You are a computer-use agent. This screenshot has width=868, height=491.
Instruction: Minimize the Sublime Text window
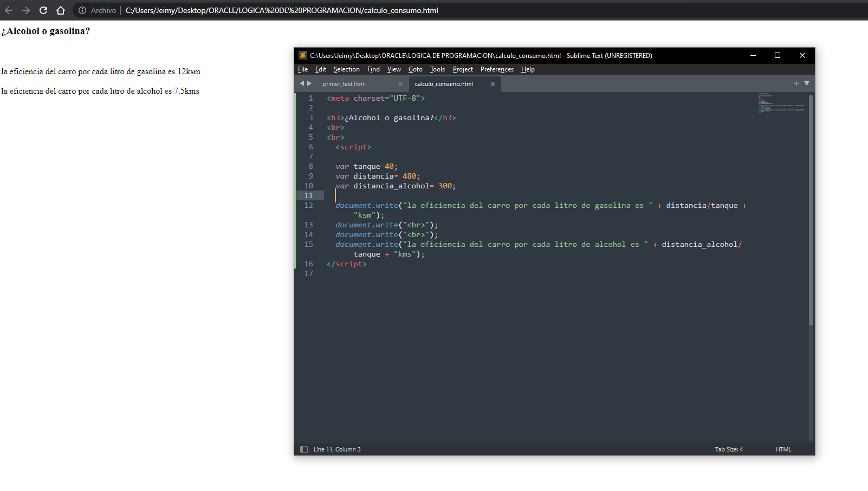click(753, 55)
